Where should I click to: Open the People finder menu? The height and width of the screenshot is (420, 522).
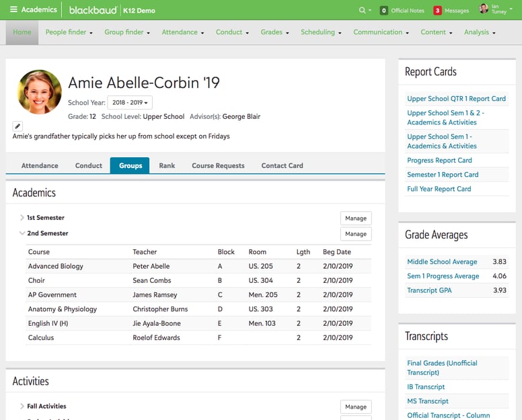pos(69,32)
